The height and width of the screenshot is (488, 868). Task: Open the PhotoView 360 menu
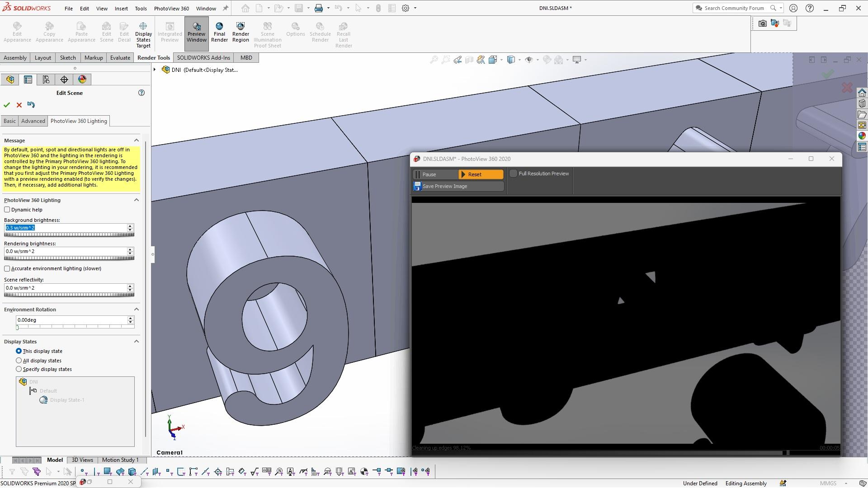point(171,8)
